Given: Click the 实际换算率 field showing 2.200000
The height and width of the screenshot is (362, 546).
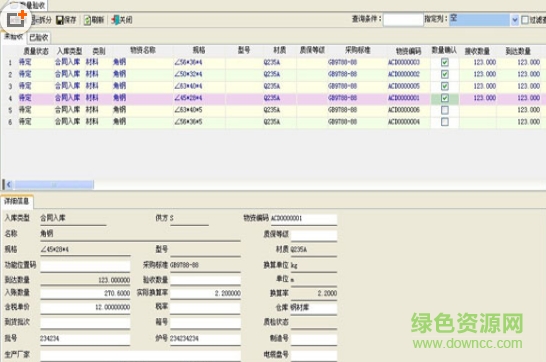Looking at the screenshot, I should (x=205, y=293).
